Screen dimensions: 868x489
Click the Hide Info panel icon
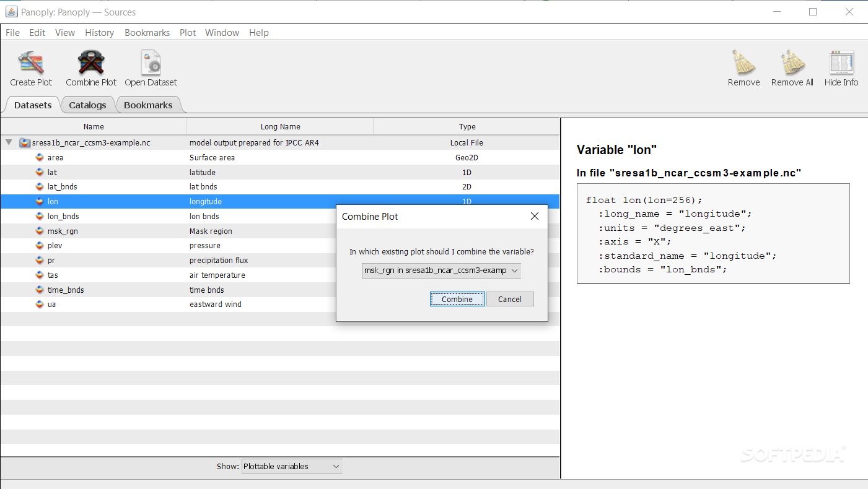(841, 63)
